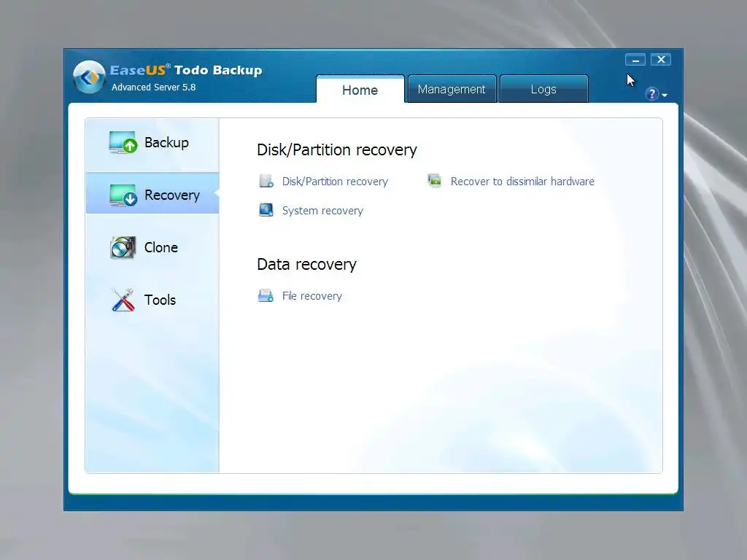
Task: Click the Clone disc icon in sidebar
Action: [x=123, y=248]
